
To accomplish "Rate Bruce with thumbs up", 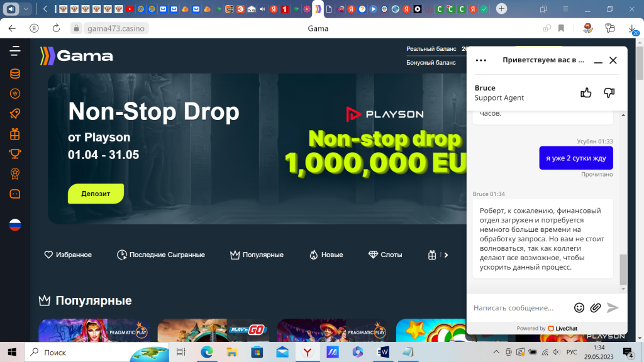I will click(x=586, y=93).
